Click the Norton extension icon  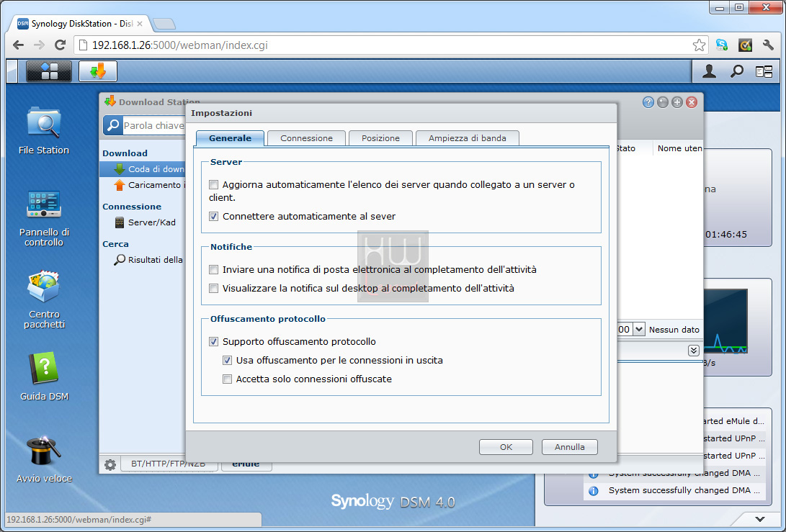click(745, 45)
